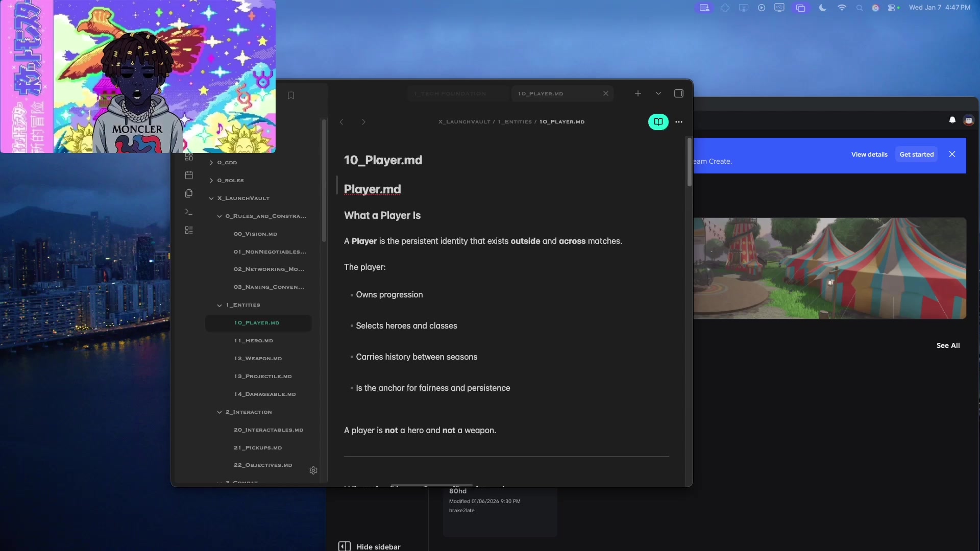Add a new tab with the plus icon
The image size is (980, 551).
[638, 93]
